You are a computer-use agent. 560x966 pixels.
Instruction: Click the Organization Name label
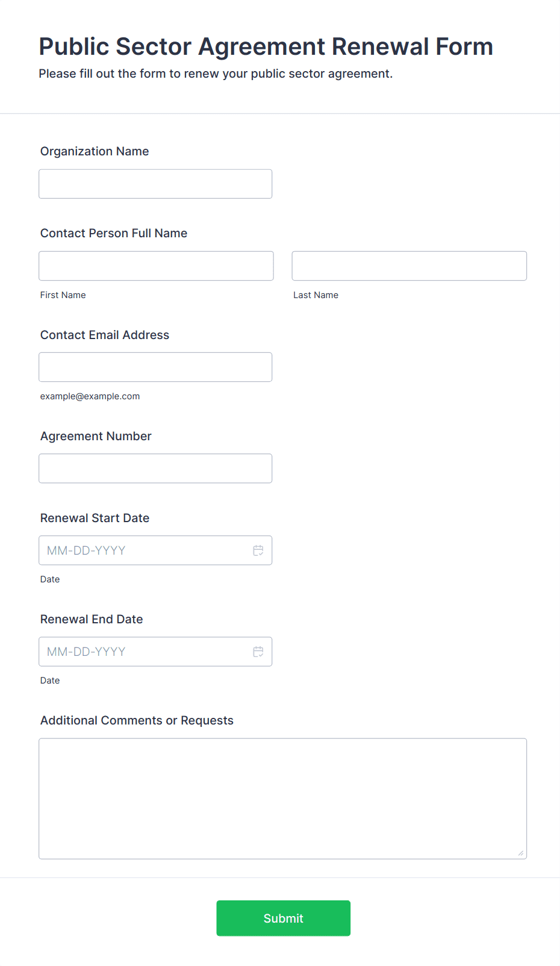95,151
